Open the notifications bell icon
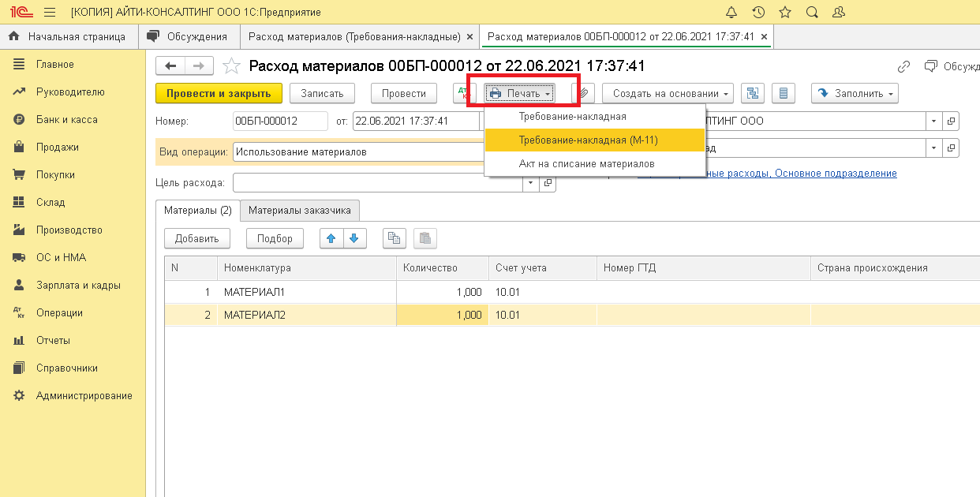Image resolution: width=980 pixels, height=497 pixels. pos(731,12)
